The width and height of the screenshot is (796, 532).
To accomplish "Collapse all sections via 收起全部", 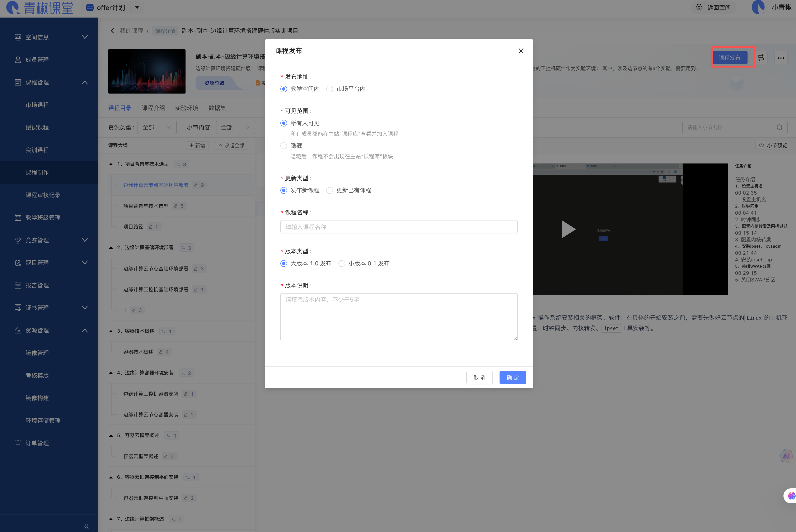I will [231, 145].
